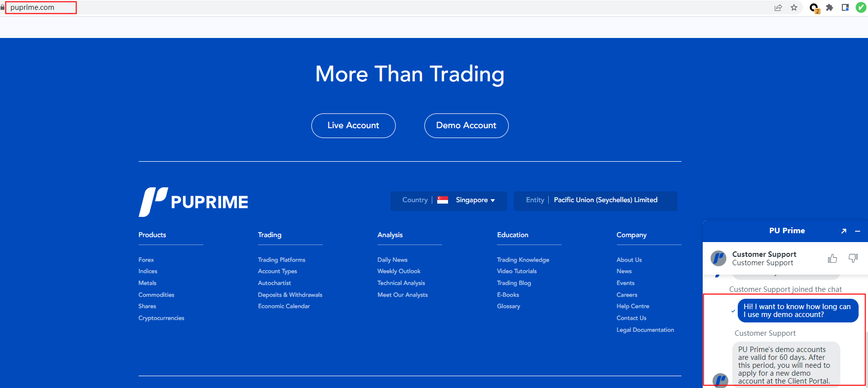
Task: Click the Customer Support avatar in chat header
Action: point(718,258)
